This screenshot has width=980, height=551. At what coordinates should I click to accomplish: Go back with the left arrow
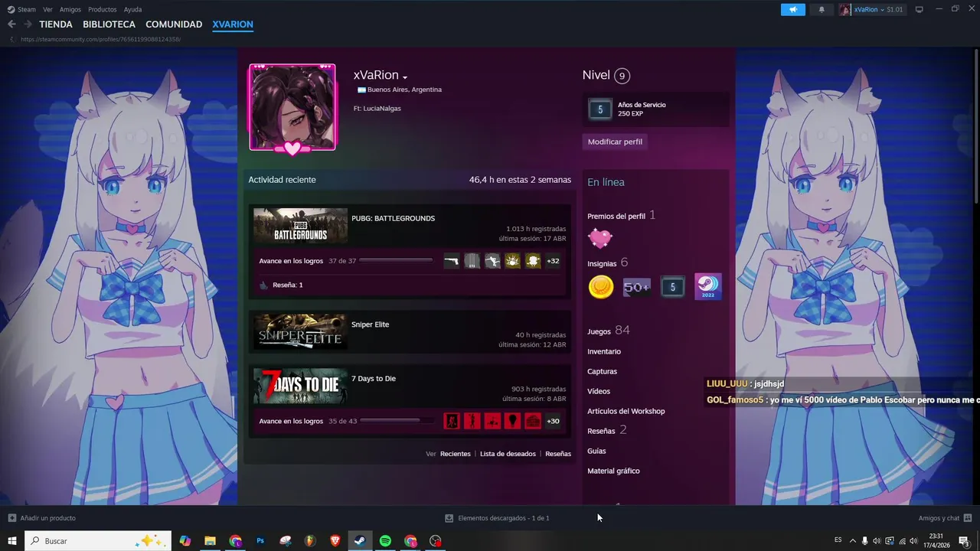pos(11,24)
